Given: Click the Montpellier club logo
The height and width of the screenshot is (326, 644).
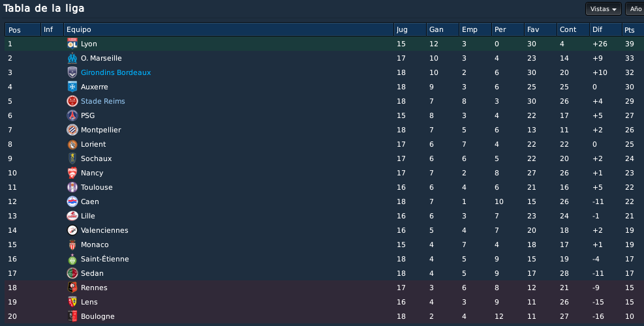Looking at the screenshot, I should click(72, 130).
